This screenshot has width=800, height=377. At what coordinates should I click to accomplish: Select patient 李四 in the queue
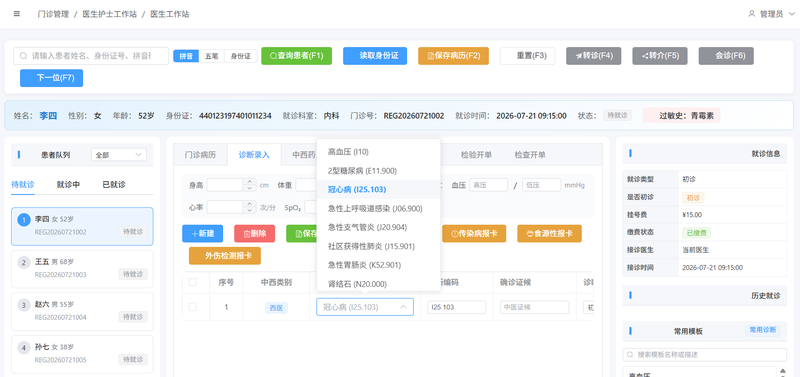82,226
